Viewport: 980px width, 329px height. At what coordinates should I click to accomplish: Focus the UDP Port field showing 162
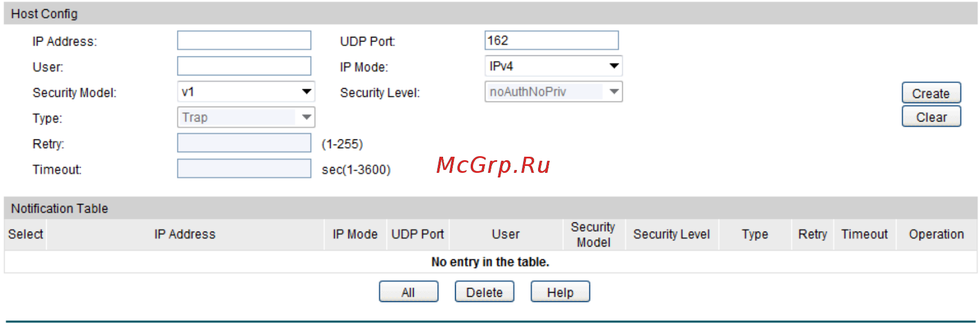551,41
